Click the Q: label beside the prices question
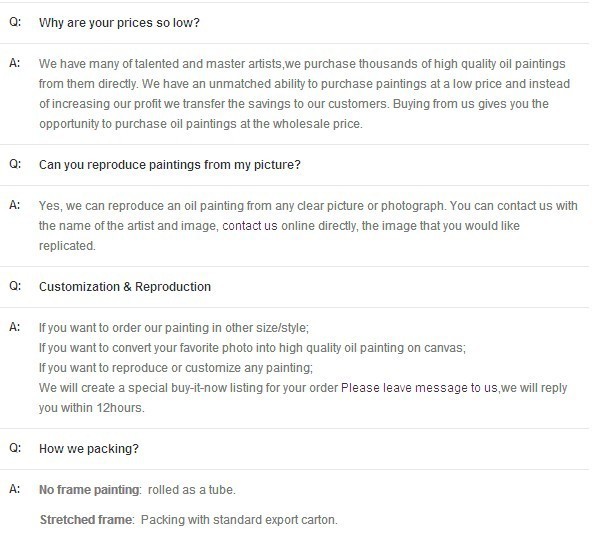 pyautogui.click(x=15, y=21)
